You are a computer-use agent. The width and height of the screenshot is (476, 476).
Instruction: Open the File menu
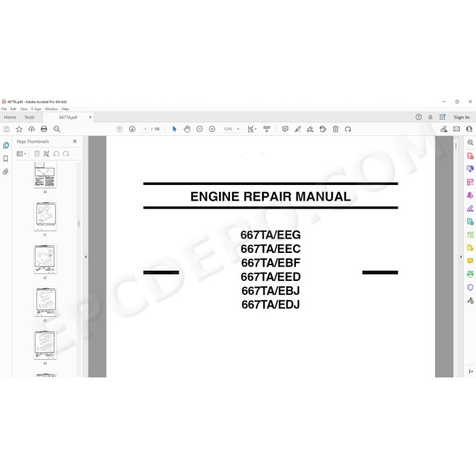4,109
